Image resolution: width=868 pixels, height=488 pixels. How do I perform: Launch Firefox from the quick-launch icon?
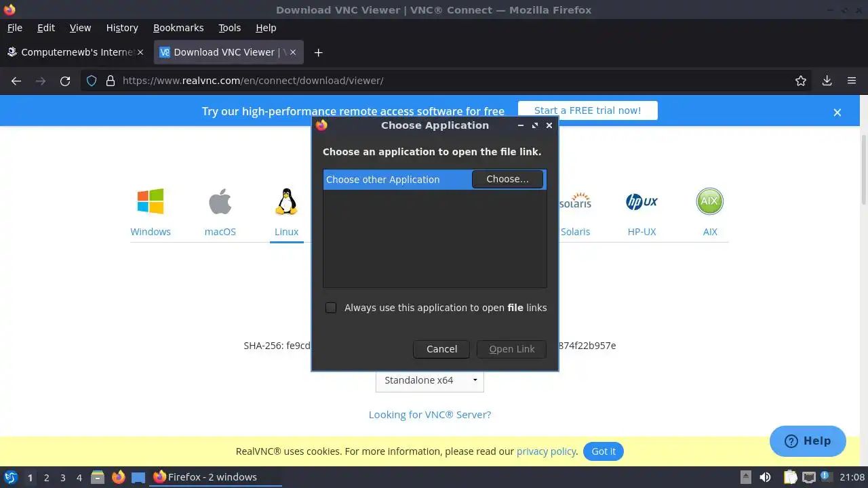point(119,477)
